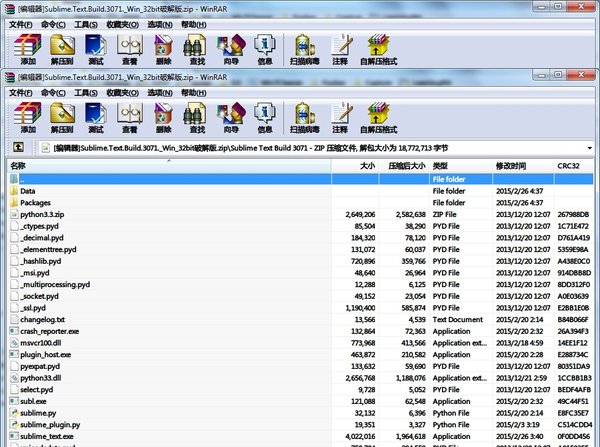Open File (F) menu in back window
Screen dimensions: 600x447
[21, 24]
